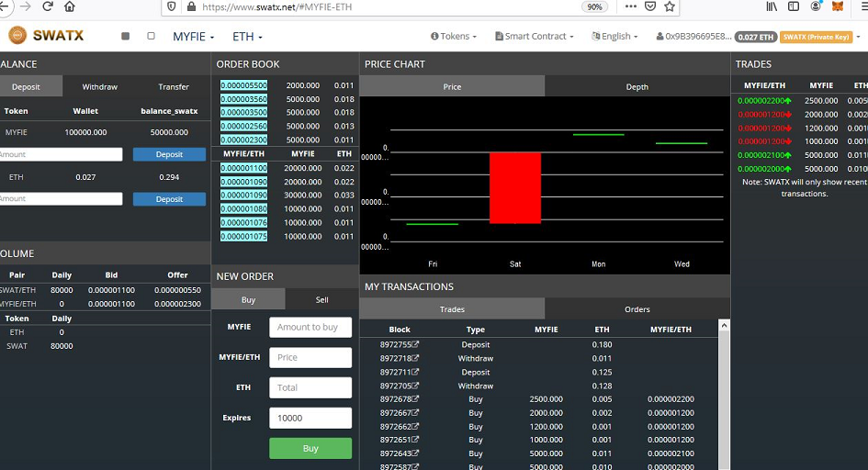Open block 8972705 external link icon

pos(415,386)
